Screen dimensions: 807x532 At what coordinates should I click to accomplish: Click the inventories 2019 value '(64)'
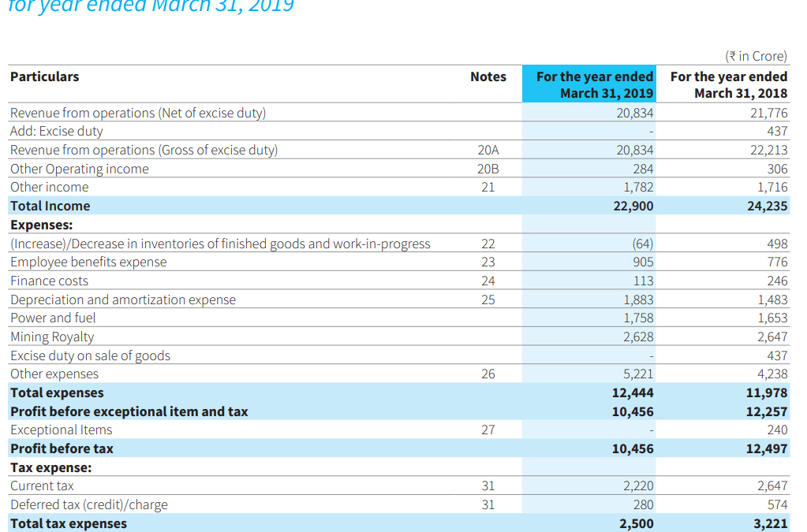point(643,243)
